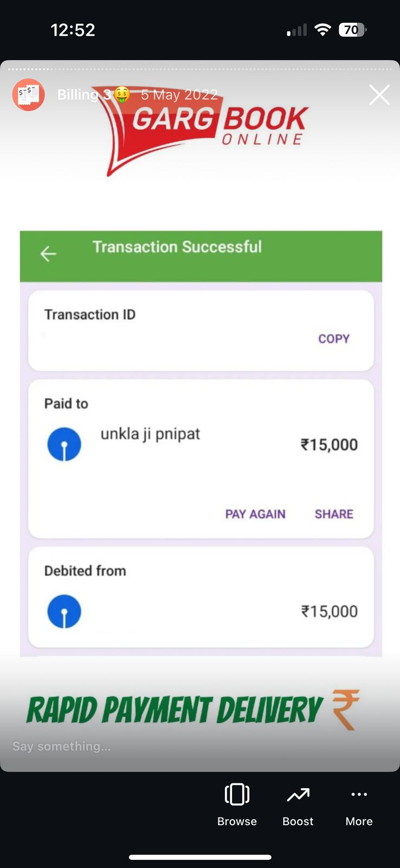Tap SHARE in Paid to card
This screenshot has height=868, width=400.
[x=334, y=514]
